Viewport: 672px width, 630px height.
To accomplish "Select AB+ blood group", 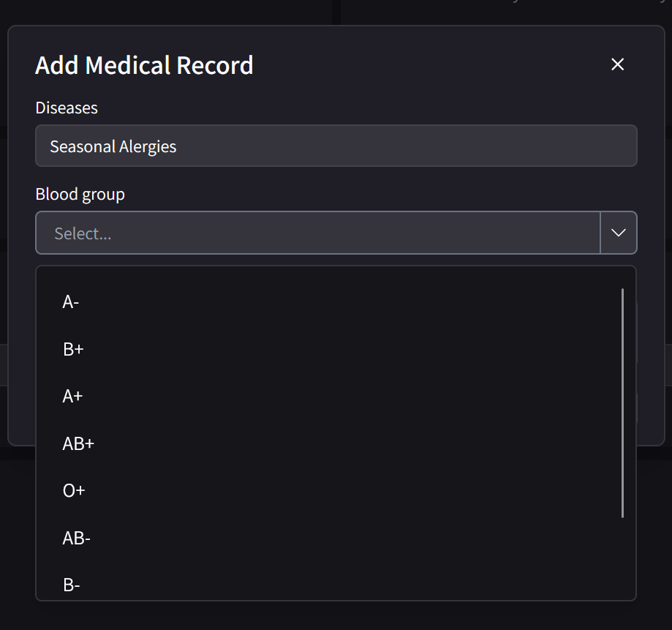I will [x=78, y=443].
